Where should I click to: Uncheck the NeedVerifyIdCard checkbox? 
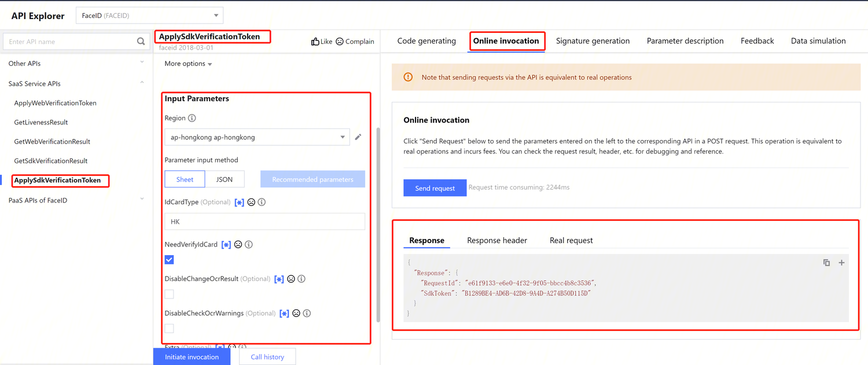click(169, 259)
